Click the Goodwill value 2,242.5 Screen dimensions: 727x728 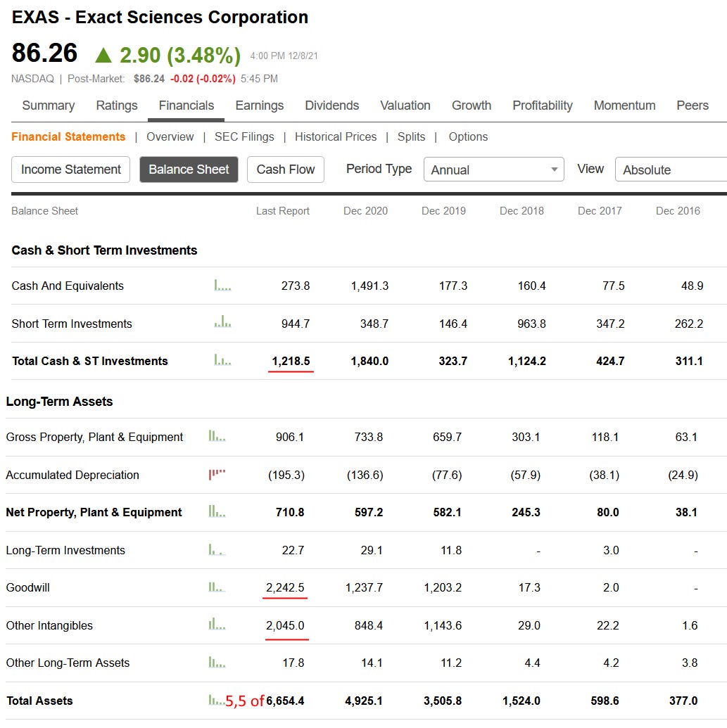tap(285, 587)
